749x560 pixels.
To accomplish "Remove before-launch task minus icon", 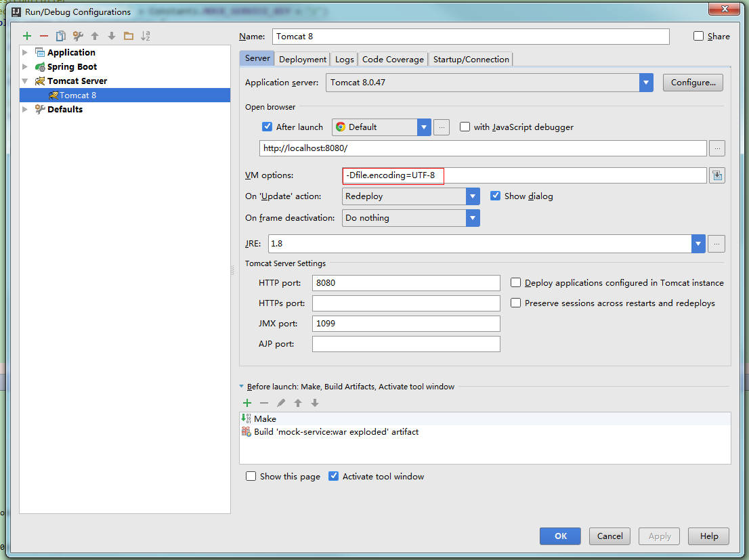I will 264,404.
